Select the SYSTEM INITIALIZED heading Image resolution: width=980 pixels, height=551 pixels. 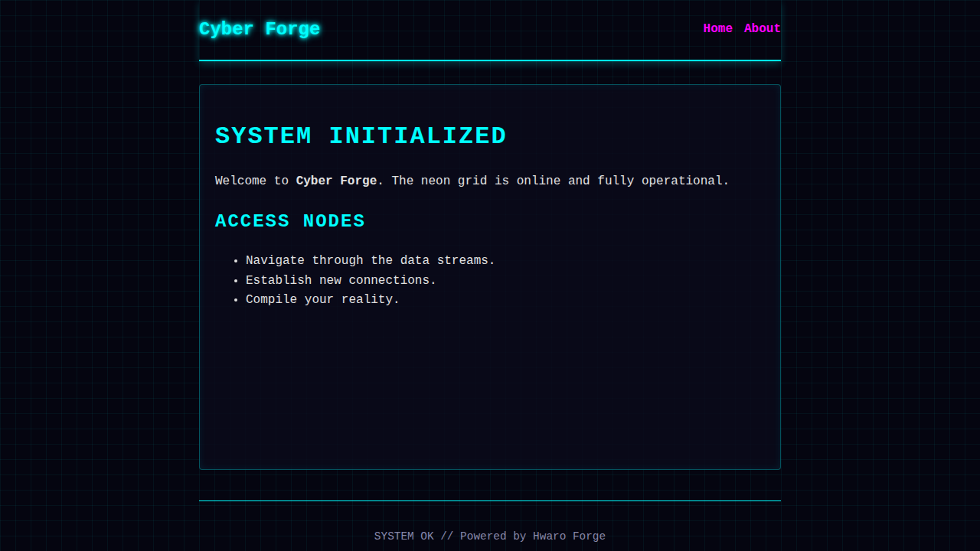coord(361,136)
